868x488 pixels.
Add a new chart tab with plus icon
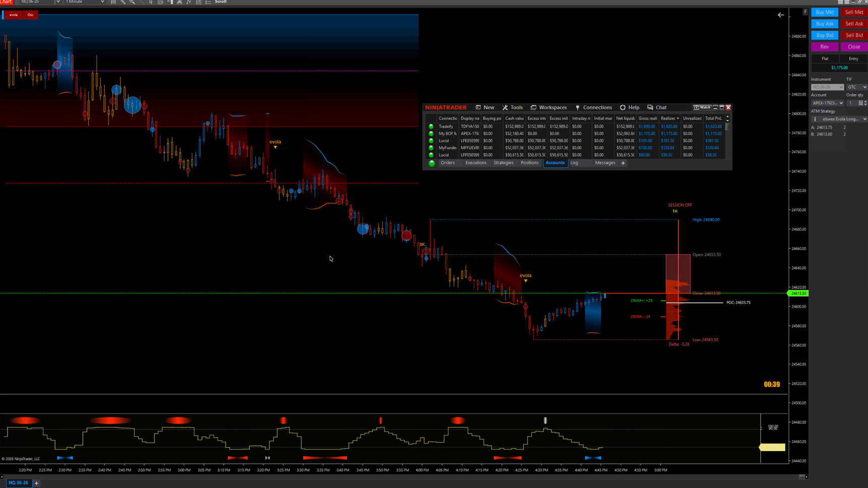pyautogui.click(x=36, y=483)
